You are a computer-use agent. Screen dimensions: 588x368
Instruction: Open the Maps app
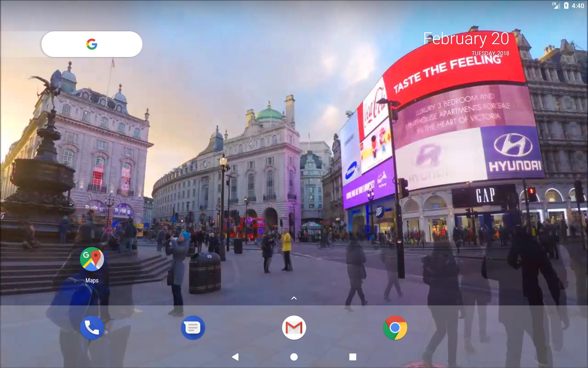click(x=92, y=259)
